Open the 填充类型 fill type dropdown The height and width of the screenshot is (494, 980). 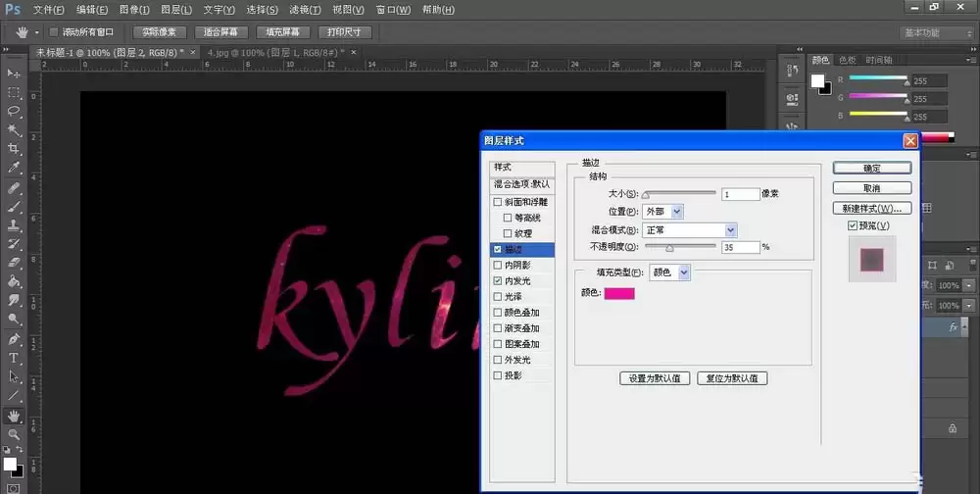point(670,272)
